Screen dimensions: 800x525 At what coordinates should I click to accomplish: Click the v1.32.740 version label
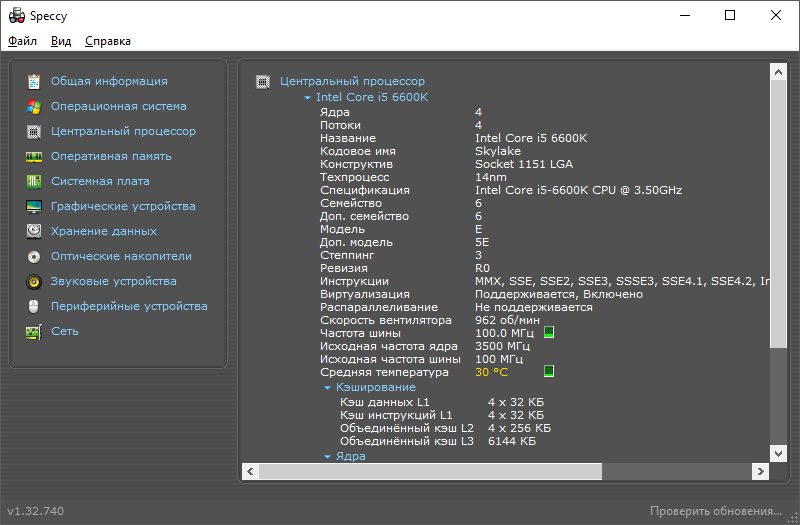pyautogui.click(x=36, y=511)
